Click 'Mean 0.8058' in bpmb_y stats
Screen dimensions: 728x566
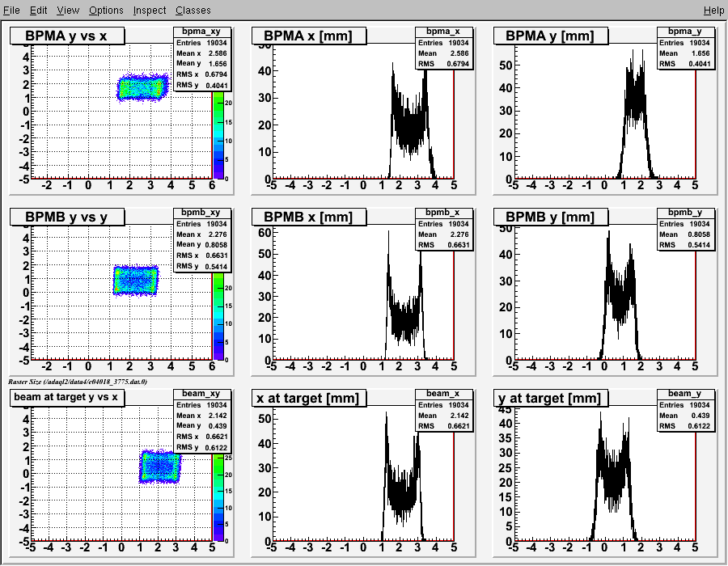685,234
